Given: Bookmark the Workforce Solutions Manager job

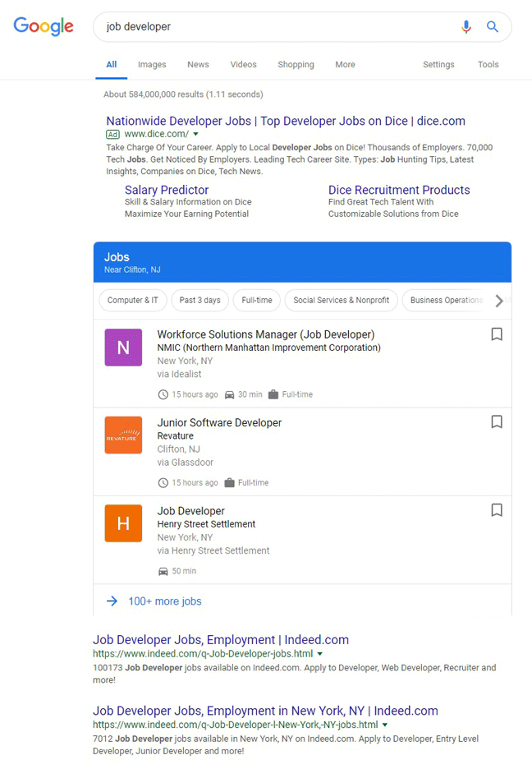Looking at the screenshot, I should tap(497, 334).
